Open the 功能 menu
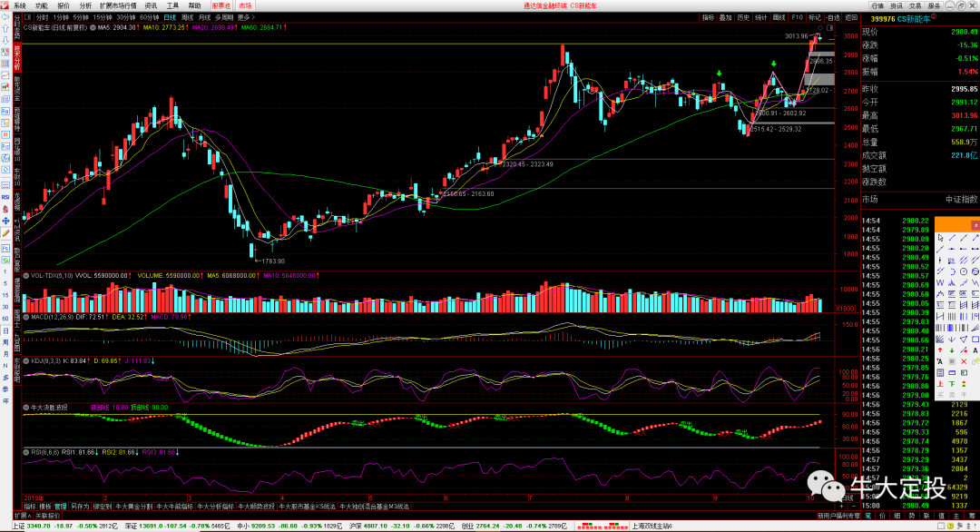This screenshot has width=980, height=532. coord(42,5)
